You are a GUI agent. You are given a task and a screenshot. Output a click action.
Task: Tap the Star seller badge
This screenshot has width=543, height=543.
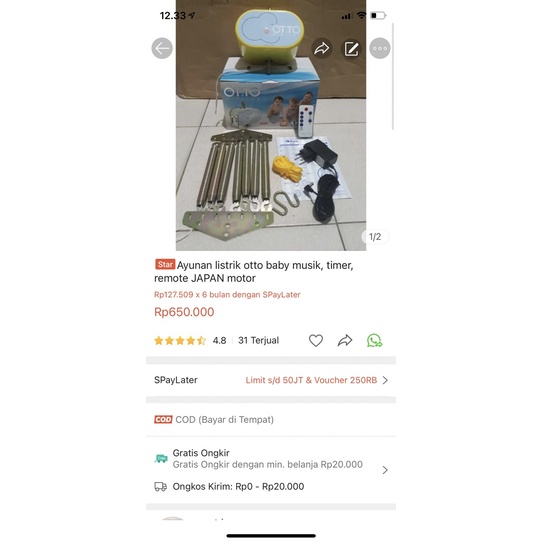click(x=165, y=264)
